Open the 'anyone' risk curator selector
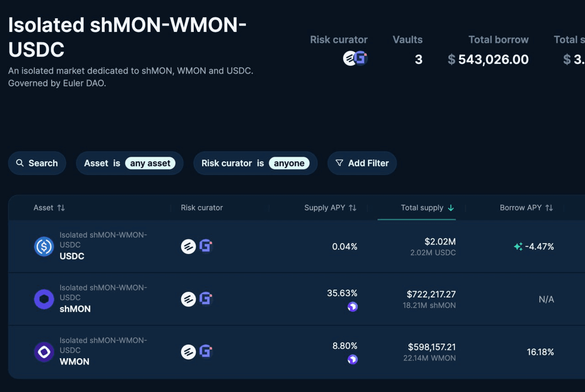 [x=289, y=163]
